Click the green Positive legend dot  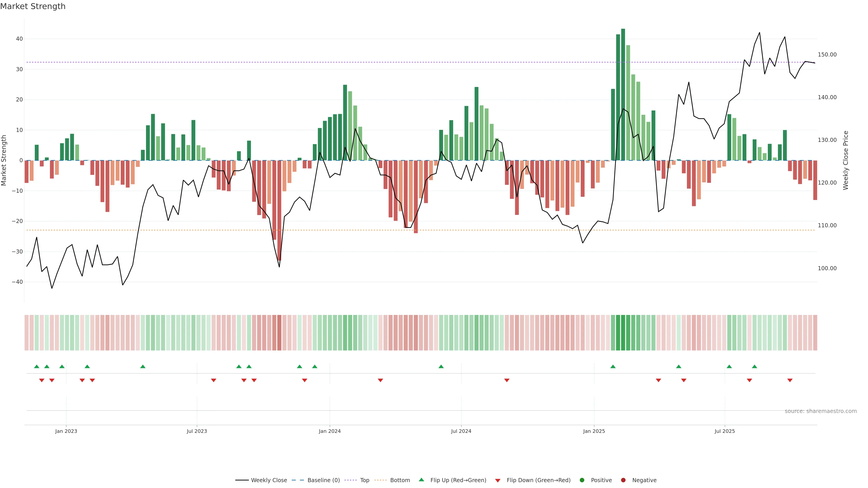[x=582, y=480]
